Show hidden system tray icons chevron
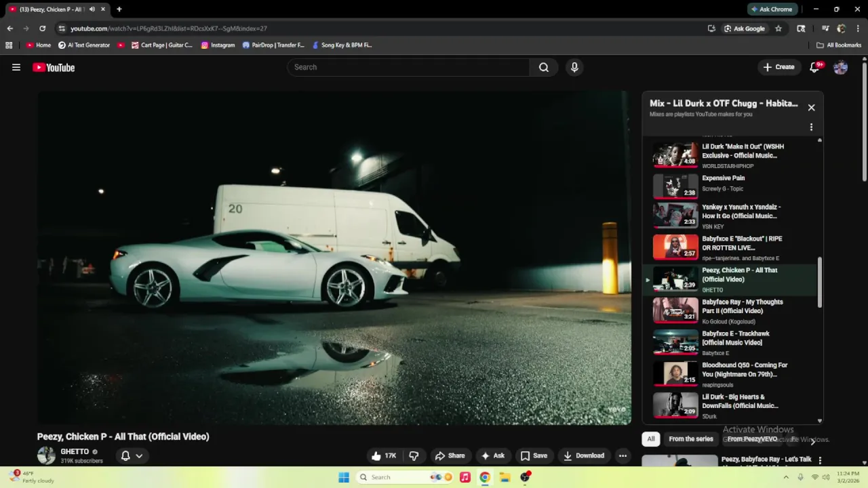Image resolution: width=868 pixels, height=488 pixels. (x=786, y=477)
